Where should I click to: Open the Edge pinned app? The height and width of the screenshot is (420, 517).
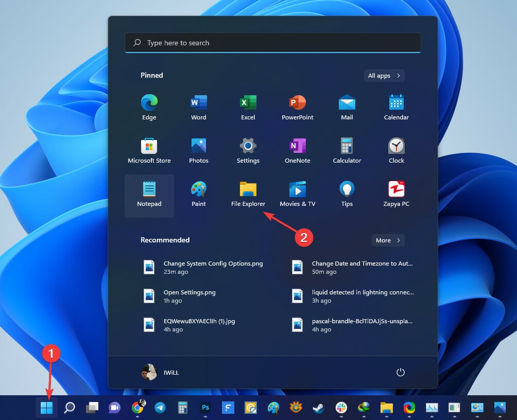coord(149,108)
